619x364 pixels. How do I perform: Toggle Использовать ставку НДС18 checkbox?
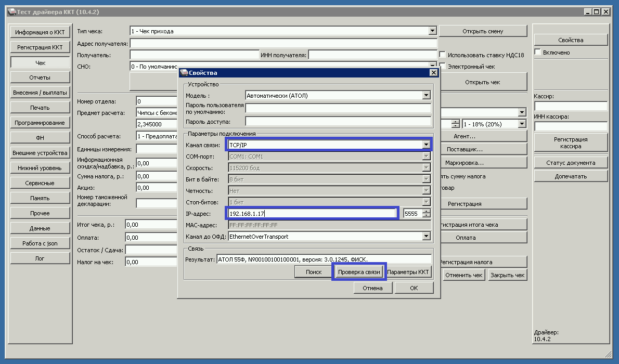tap(443, 55)
